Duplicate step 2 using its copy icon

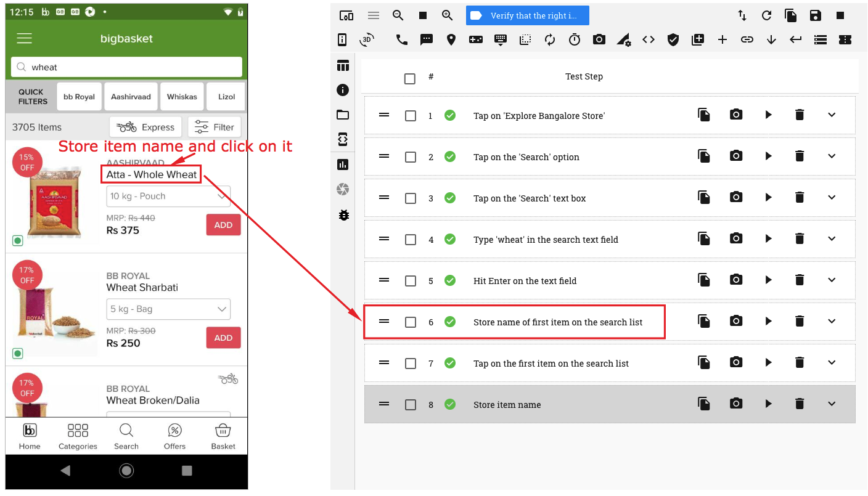[x=704, y=157]
